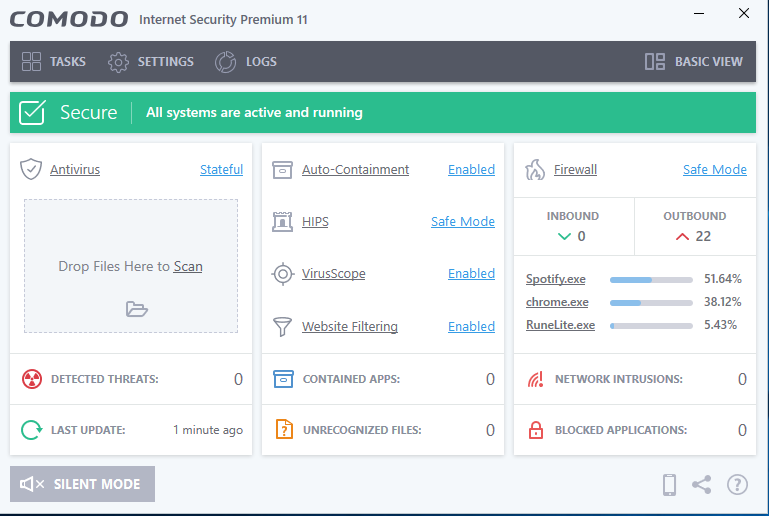Screen dimensions: 769x516
Task: Click the Antivirus shield icon
Action: tap(31, 169)
